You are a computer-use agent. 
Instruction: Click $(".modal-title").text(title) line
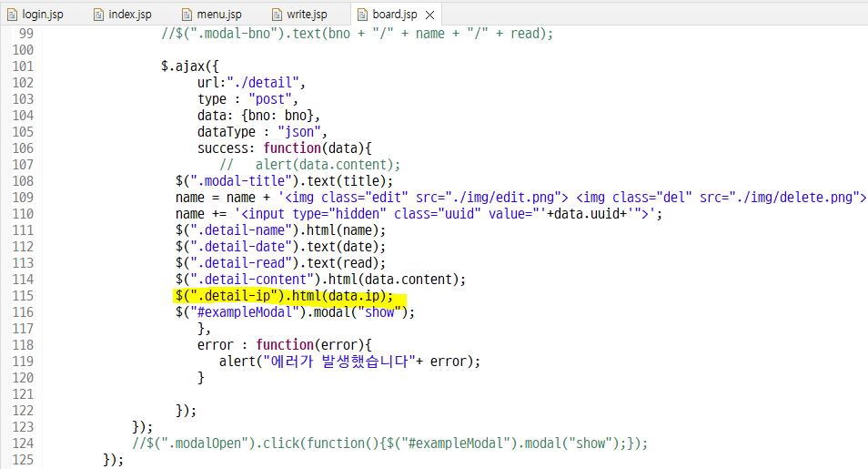[284, 181]
